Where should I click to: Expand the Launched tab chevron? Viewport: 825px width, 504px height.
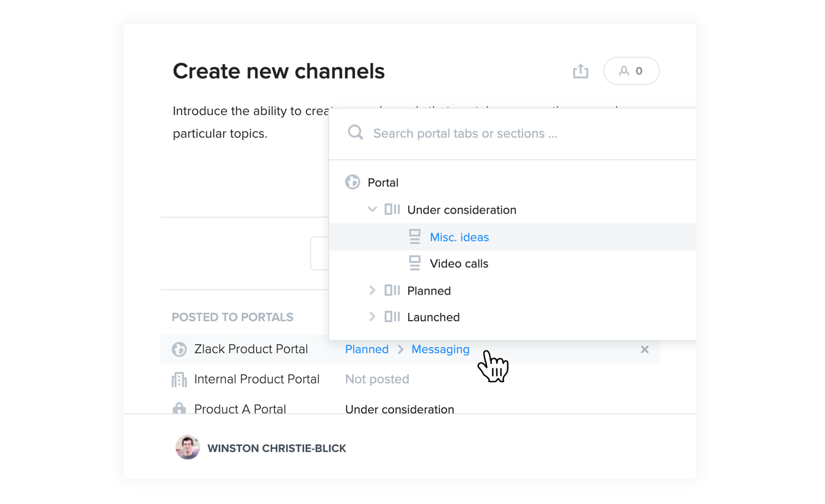[372, 317]
